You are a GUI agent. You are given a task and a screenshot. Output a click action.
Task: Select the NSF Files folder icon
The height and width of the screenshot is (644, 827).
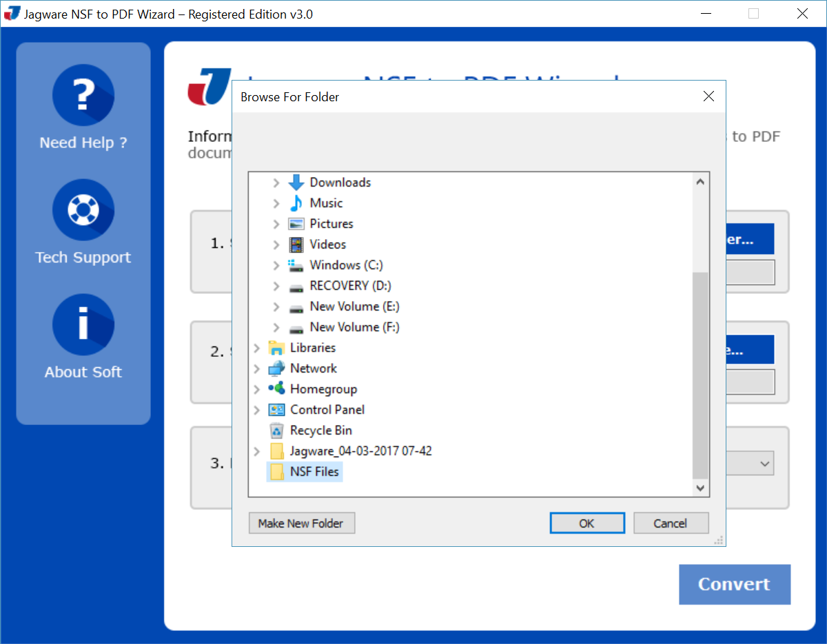[277, 472]
